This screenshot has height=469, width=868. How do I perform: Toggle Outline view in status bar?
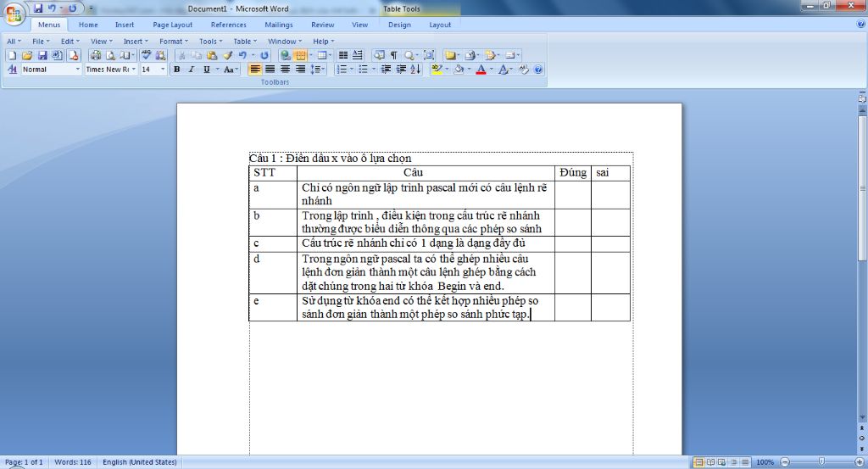734,462
